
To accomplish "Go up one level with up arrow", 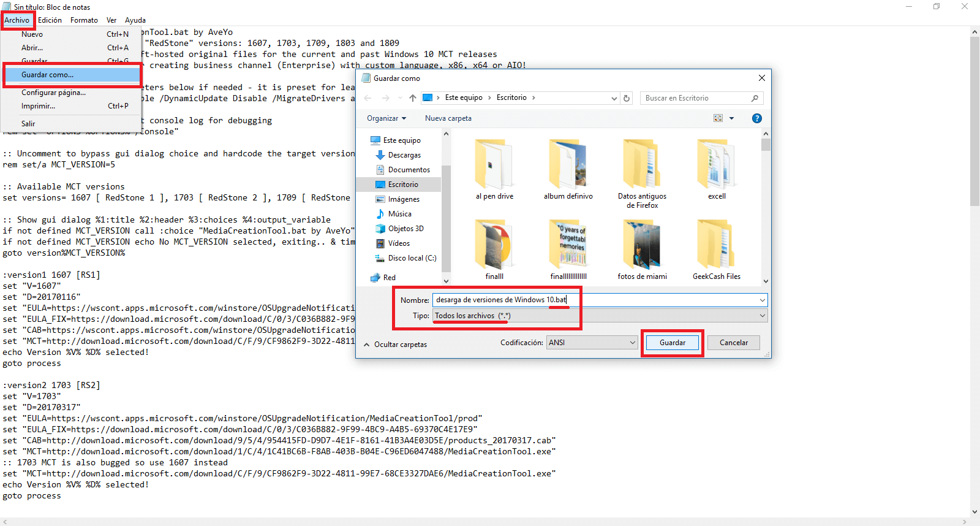I will click(x=413, y=98).
